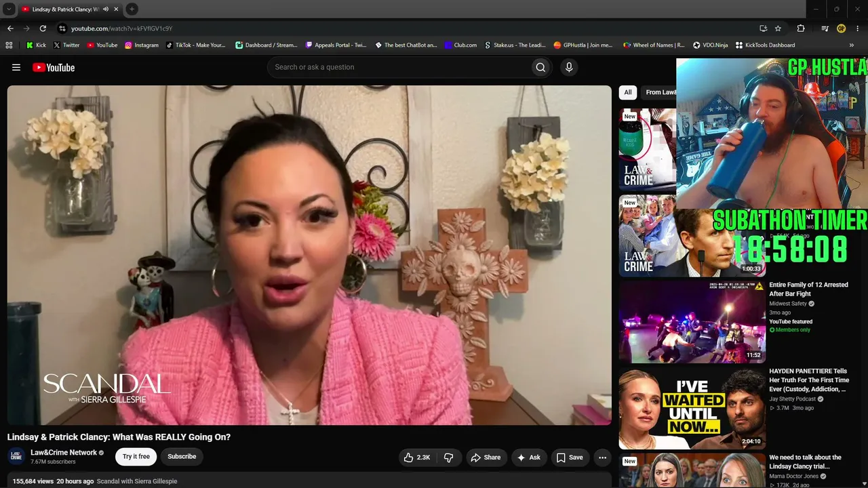This screenshot has width=868, height=488.
Task: Open the Appeals Portal bookmark
Action: pos(336,45)
